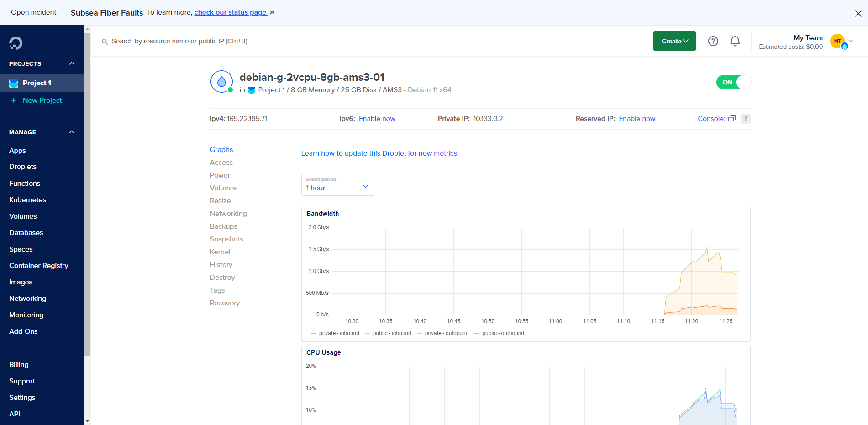868x425 pixels.
Task: Open the Networking droplet tab
Action: point(228,214)
